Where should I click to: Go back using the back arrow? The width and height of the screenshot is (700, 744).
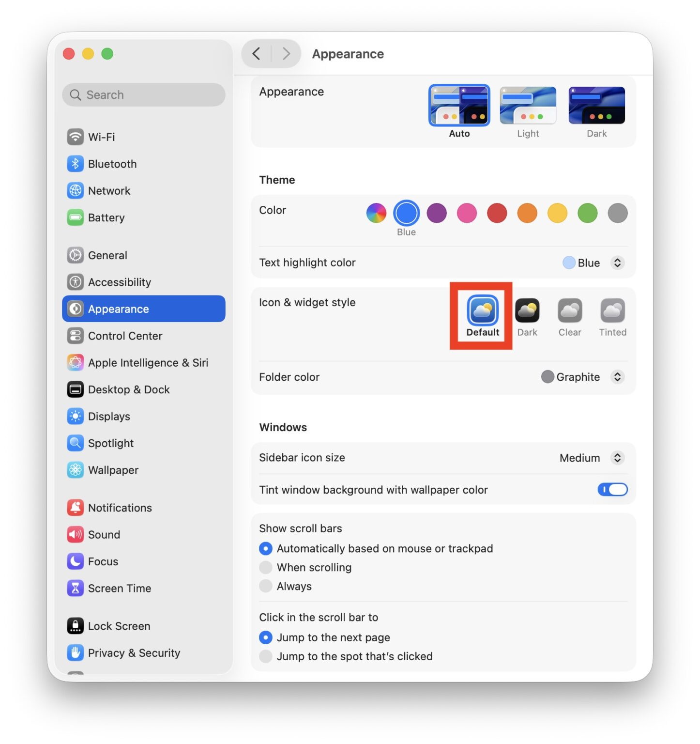coord(257,54)
